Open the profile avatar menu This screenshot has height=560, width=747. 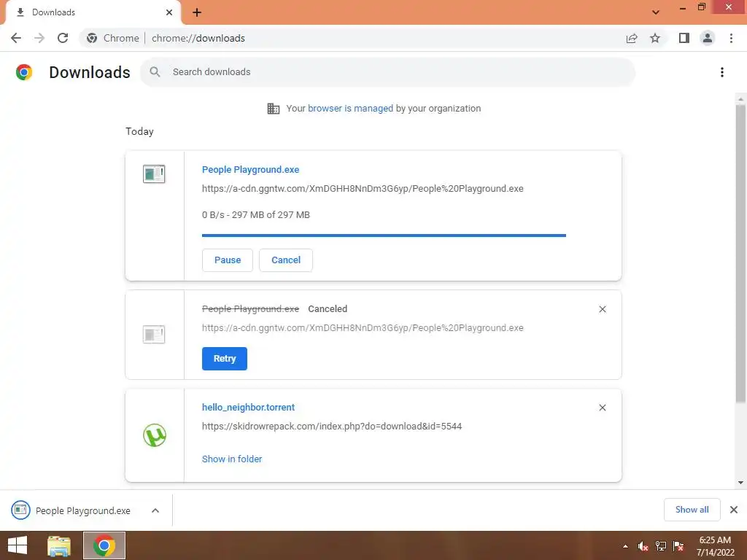[708, 38]
